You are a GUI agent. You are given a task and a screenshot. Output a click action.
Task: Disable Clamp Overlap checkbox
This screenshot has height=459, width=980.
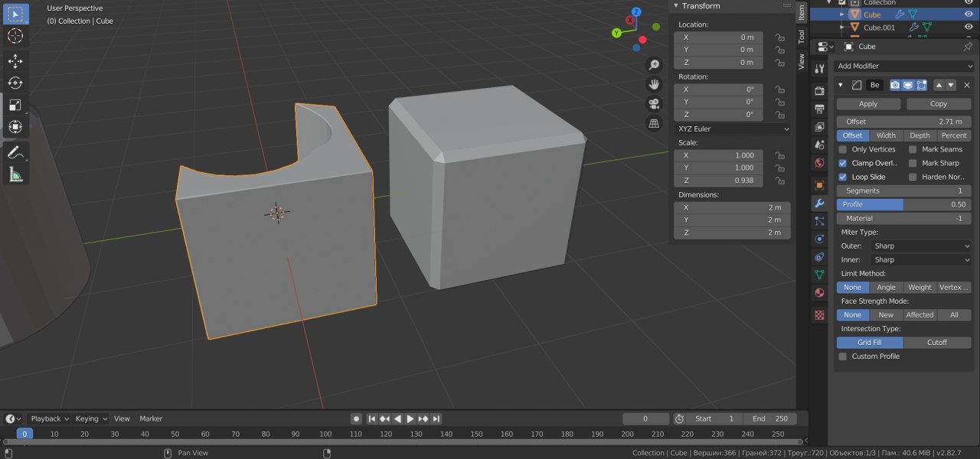click(843, 163)
